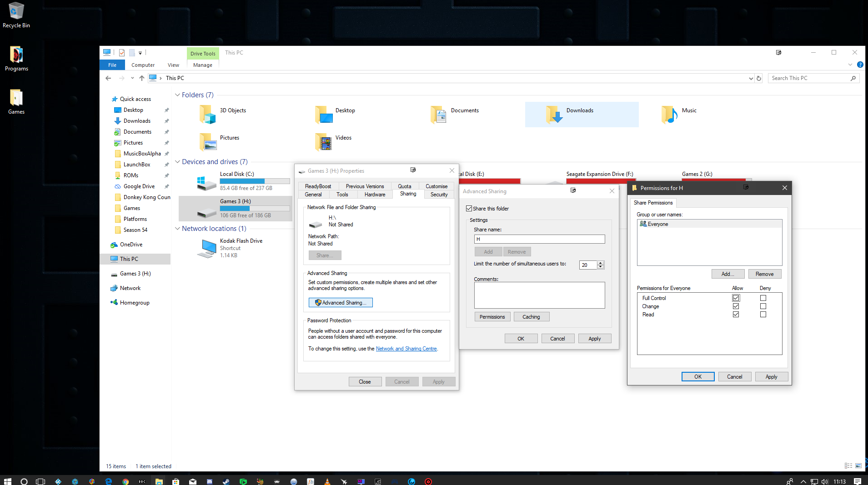Viewport: 868px width, 485px height.
Task: Open the recent locations dropdown arrow
Action: point(132,78)
